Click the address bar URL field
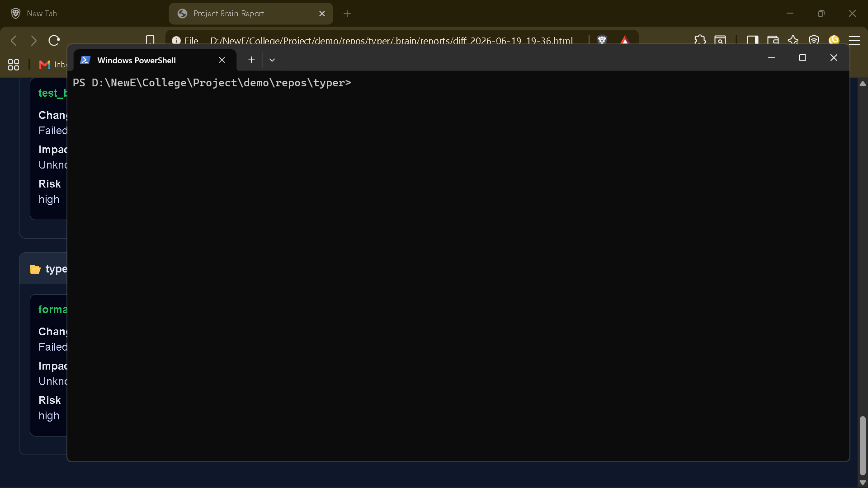 pyautogui.click(x=392, y=41)
